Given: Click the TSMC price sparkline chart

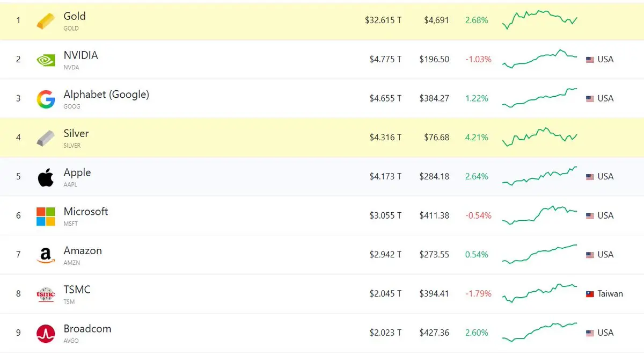Looking at the screenshot, I should coord(540,293).
